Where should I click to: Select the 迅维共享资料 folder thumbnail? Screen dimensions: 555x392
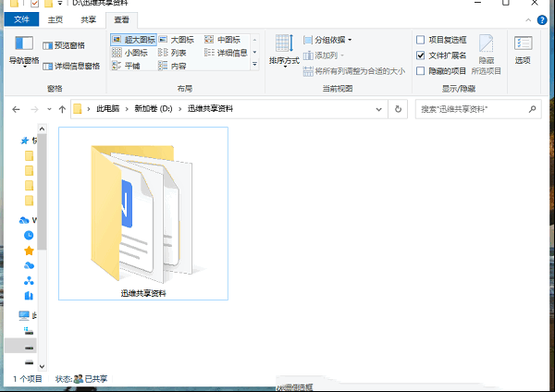pos(143,214)
